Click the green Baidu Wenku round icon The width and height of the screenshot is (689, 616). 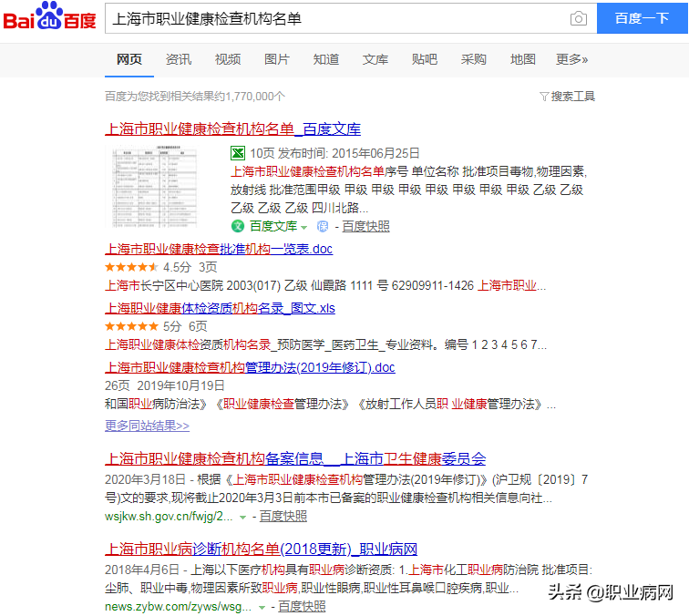238,226
